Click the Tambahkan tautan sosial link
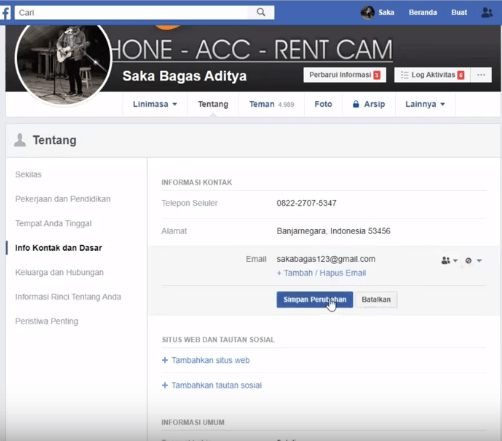Viewport: 502px width, 441px height. click(x=212, y=385)
